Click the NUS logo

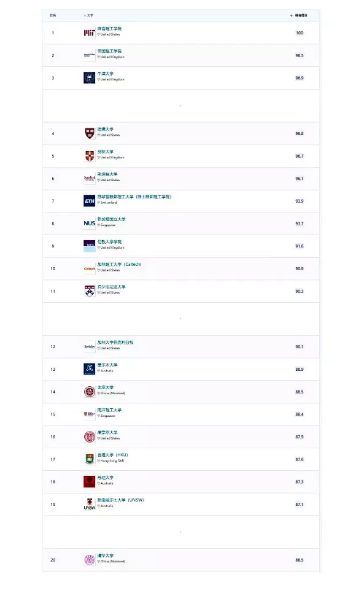[x=89, y=223]
